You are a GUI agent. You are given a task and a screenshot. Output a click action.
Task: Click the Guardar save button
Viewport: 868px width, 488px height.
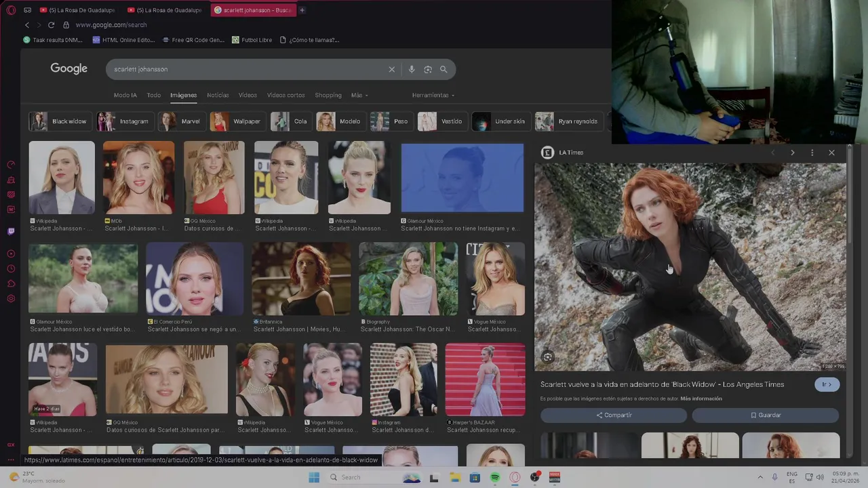tap(766, 415)
